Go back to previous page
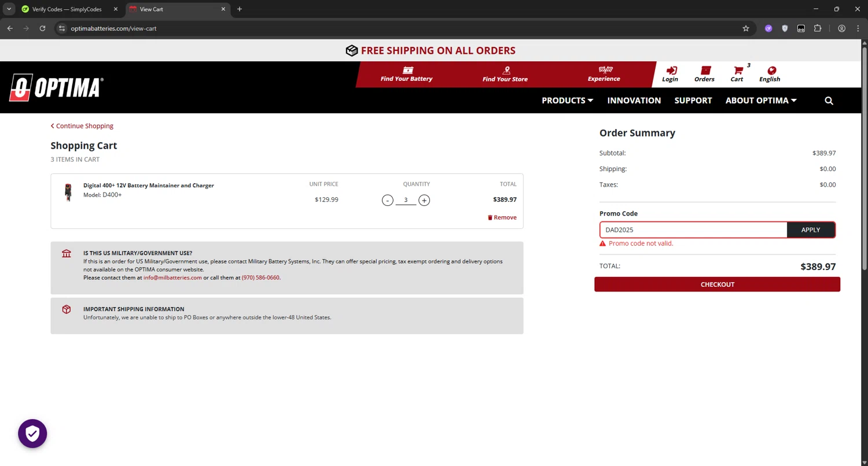The image size is (868, 466). pos(10,28)
